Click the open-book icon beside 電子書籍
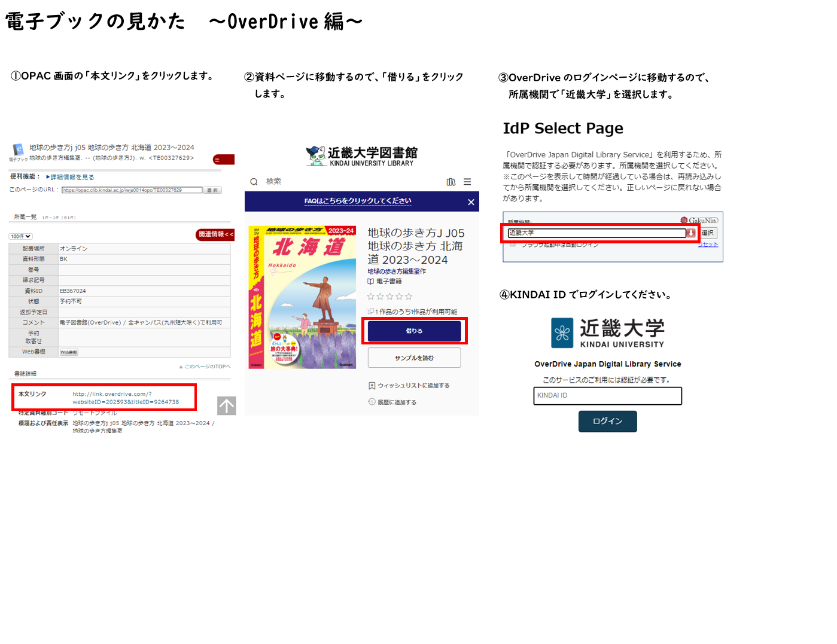 (x=371, y=282)
